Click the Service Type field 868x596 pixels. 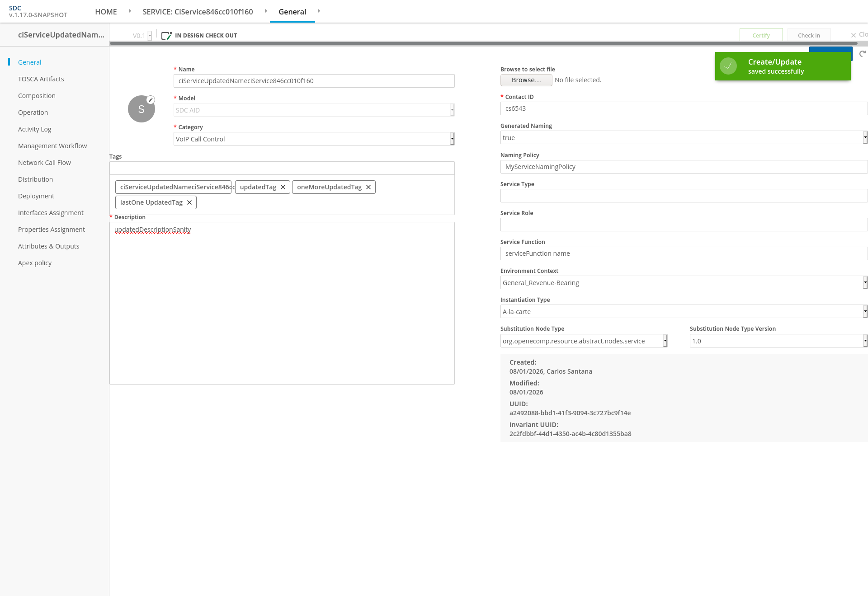click(x=684, y=196)
